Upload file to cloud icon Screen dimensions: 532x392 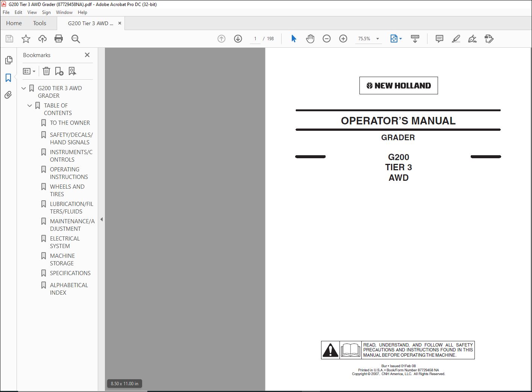[x=42, y=39]
